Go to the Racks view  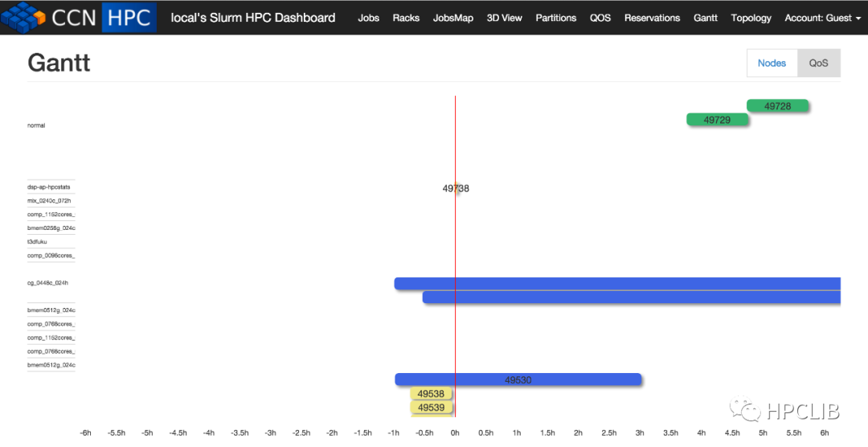coord(406,18)
